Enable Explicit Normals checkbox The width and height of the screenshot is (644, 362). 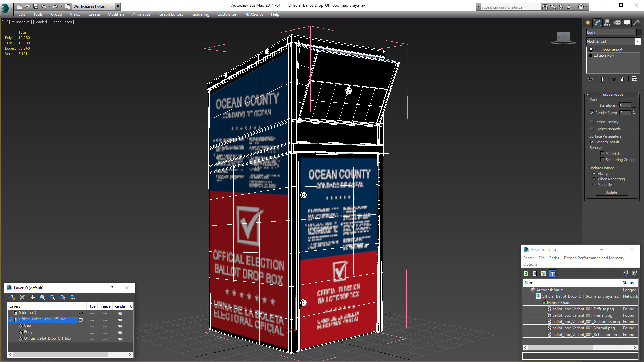click(x=592, y=129)
